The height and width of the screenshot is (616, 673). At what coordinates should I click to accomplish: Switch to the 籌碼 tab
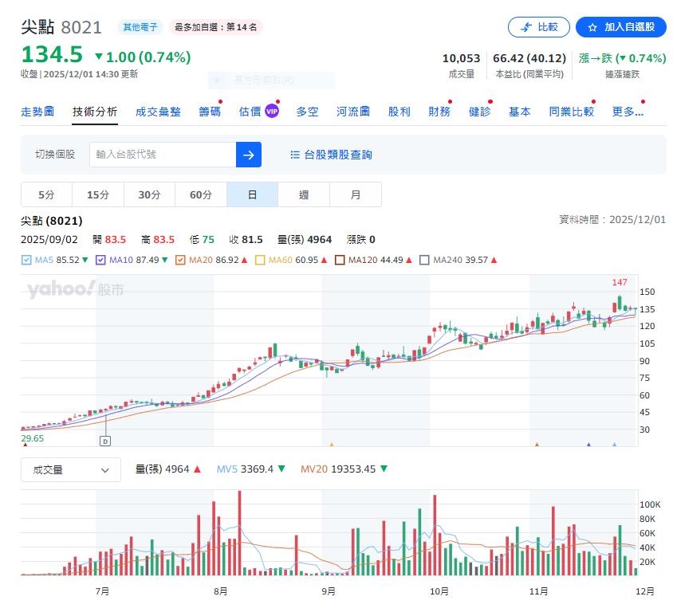click(210, 111)
